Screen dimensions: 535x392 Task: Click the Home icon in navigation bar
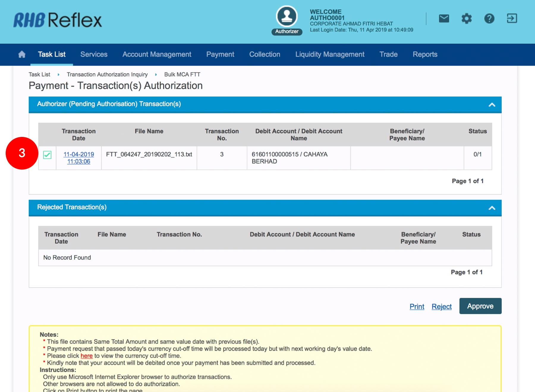22,54
